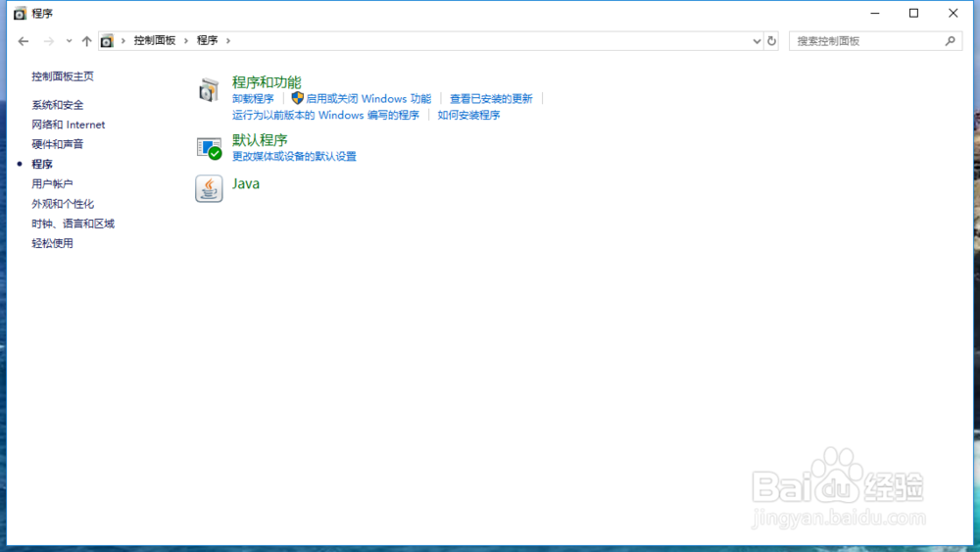Open 网络和 Internet category

(x=69, y=125)
